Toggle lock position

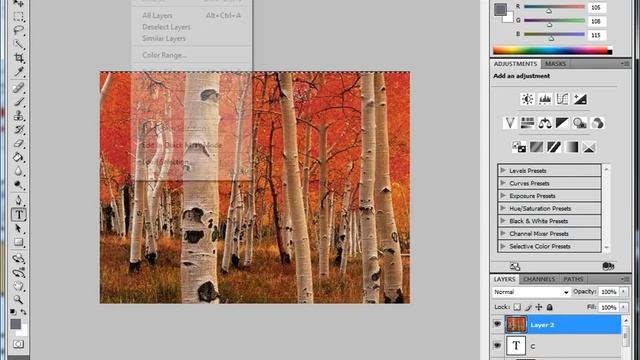tap(539, 307)
